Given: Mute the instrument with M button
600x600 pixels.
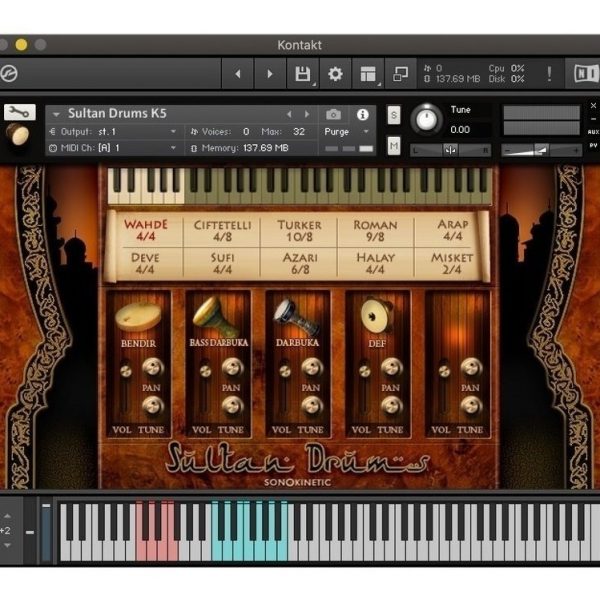Looking at the screenshot, I should pyautogui.click(x=394, y=146).
